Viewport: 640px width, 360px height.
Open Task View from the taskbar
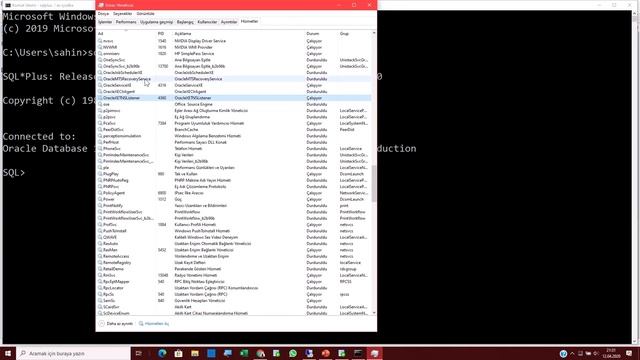139,353
